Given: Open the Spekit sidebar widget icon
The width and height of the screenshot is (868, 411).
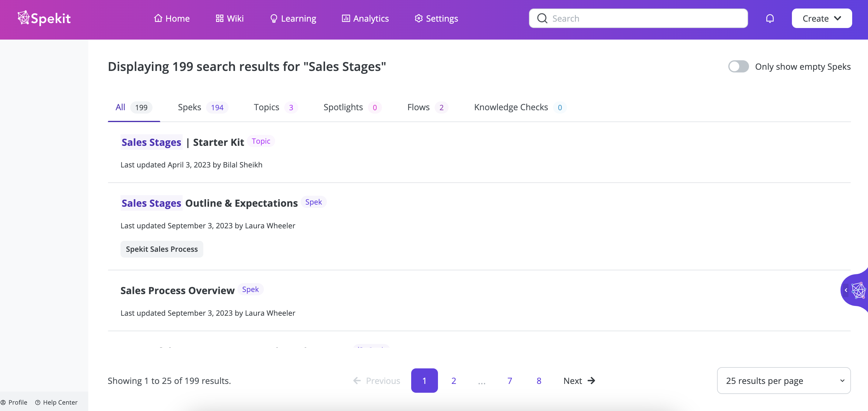Looking at the screenshot, I should pos(858,290).
